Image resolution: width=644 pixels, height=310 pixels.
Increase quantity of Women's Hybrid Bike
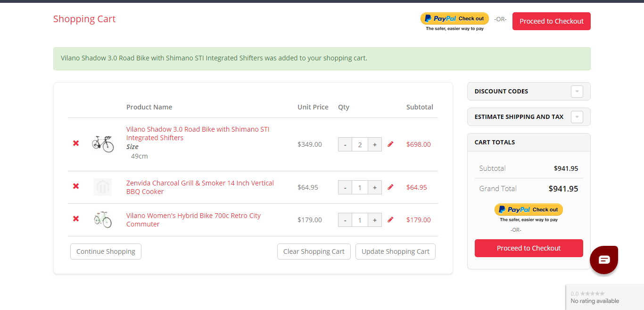[374, 220]
